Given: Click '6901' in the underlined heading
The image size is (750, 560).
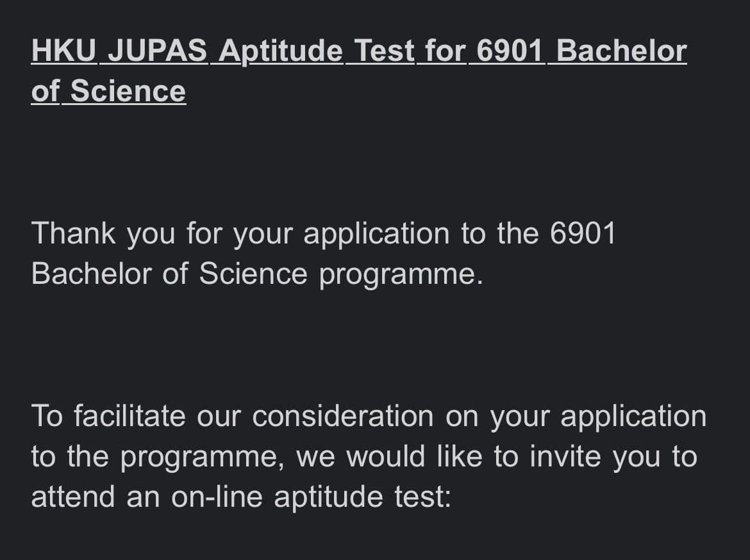Looking at the screenshot, I should point(510,51).
